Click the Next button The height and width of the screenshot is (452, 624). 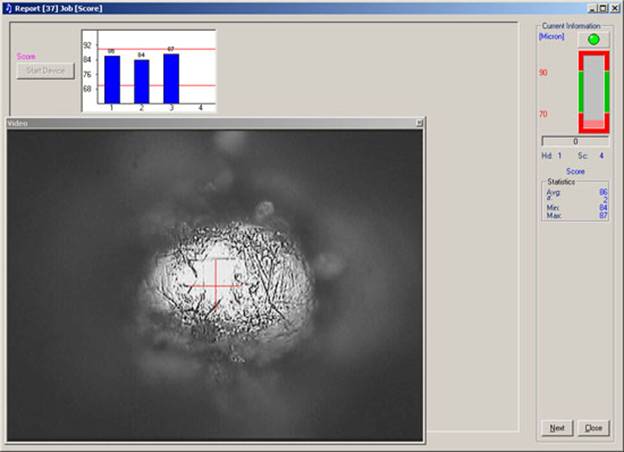[x=557, y=428]
